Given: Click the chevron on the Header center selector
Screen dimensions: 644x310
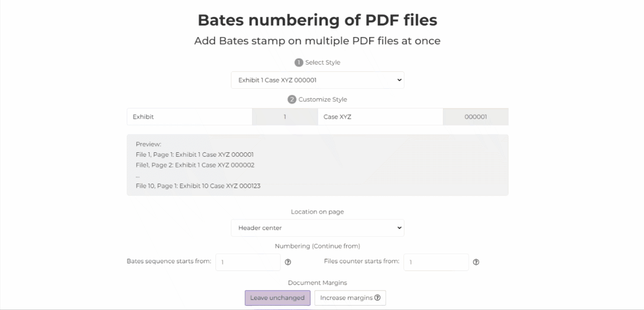Looking at the screenshot, I should 398,228.
